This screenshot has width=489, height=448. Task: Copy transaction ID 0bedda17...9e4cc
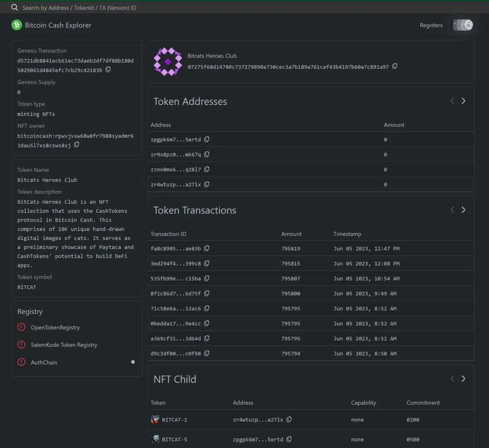[206, 323]
